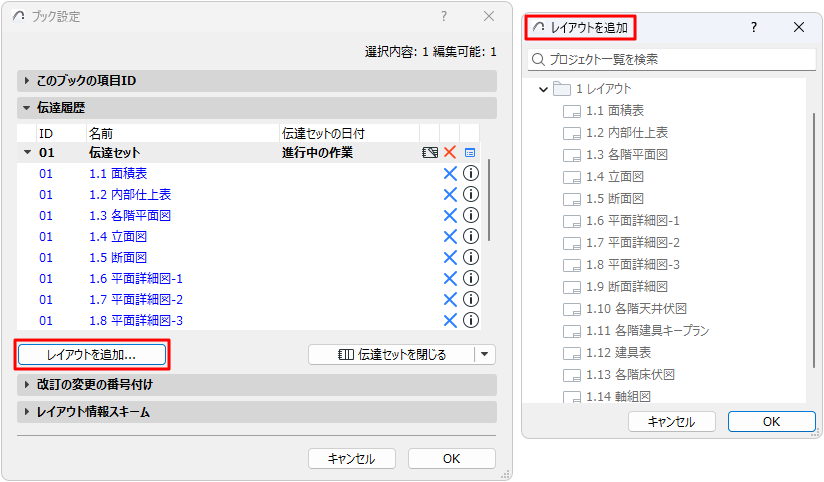824x482 pixels.
Task: Click the 伝達セットの日付 column header
Action: (349, 133)
